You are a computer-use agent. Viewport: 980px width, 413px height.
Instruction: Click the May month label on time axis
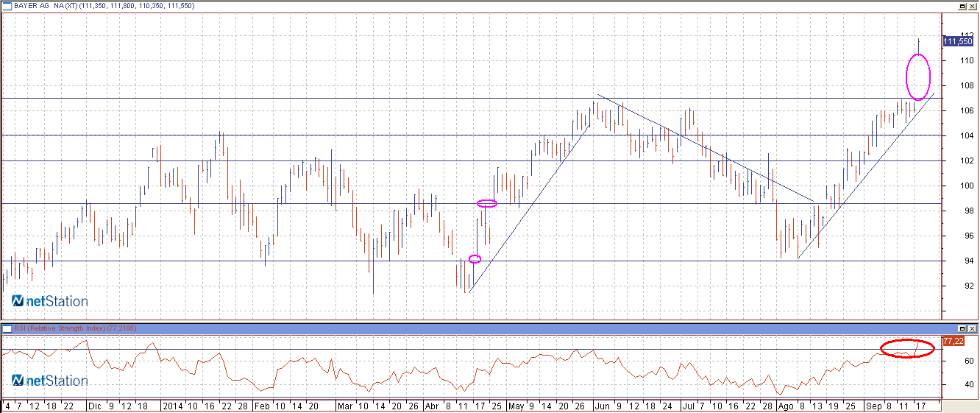point(518,406)
